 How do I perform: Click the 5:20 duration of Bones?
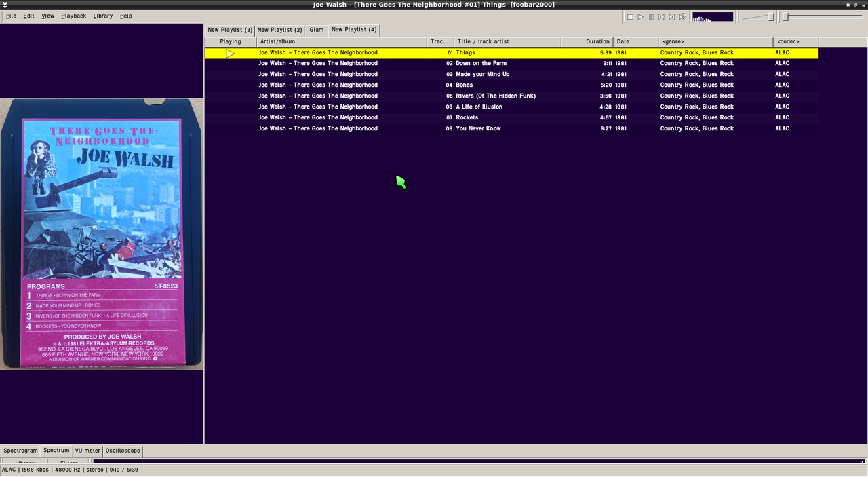[606, 85]
